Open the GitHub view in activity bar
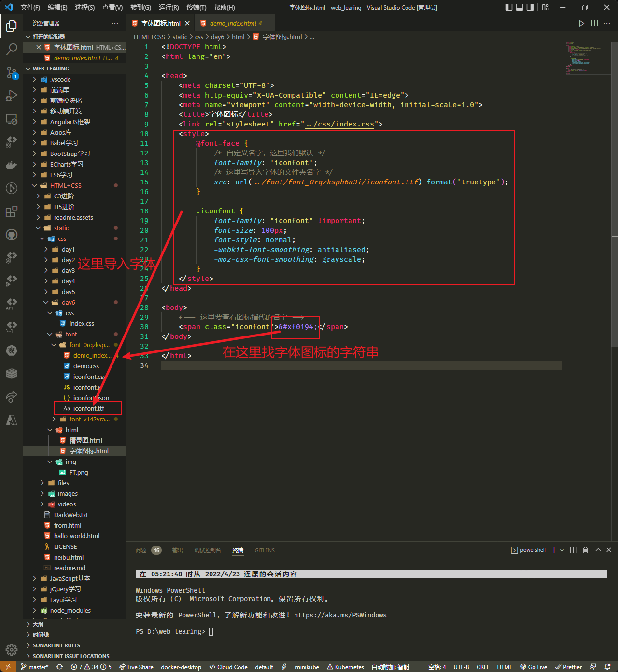 coord(12,235)
